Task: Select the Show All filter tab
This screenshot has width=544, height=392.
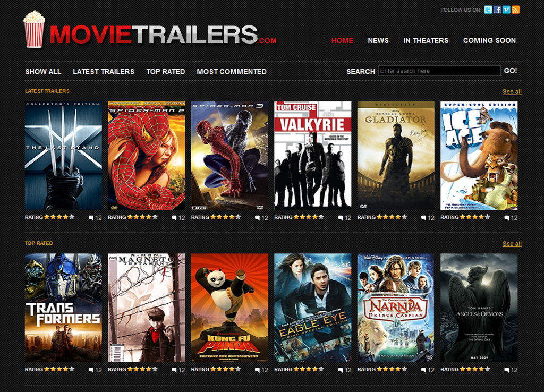Action: pos(43,72)
